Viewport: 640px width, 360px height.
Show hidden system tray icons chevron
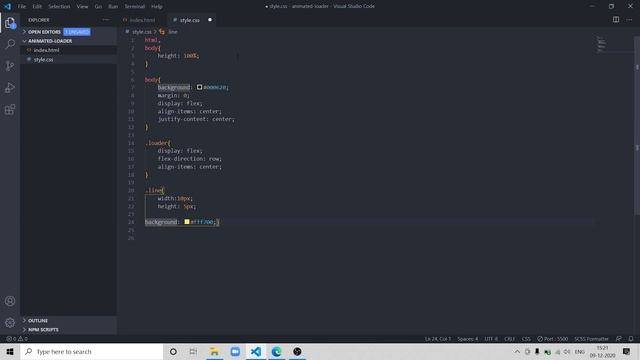(517, 351)
